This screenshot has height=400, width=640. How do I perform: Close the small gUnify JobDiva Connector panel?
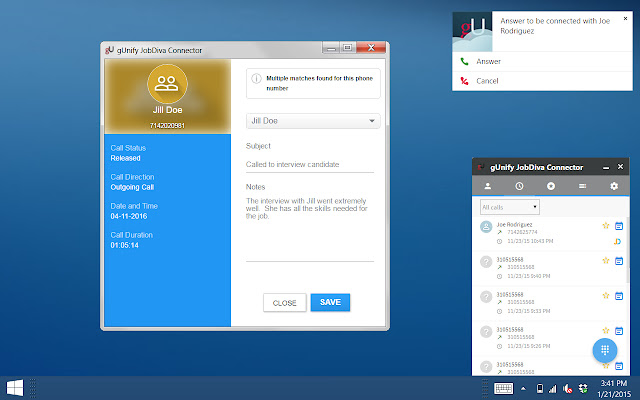(620, 167)
